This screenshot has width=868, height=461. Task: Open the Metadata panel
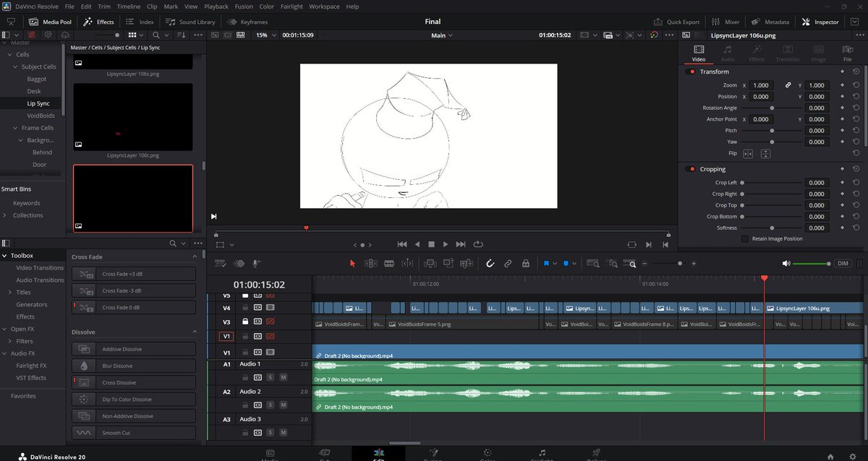[x=770, y=22]
